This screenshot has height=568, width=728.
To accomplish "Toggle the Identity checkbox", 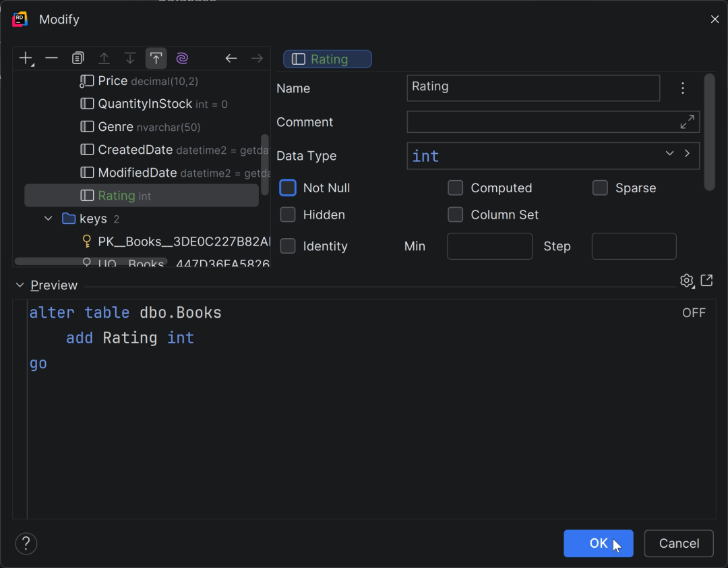I will (288, 246).
